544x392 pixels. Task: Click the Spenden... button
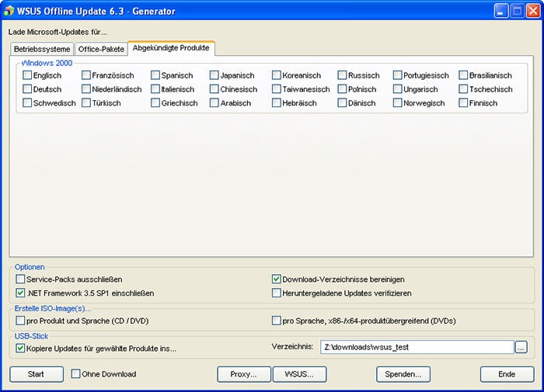(403, 374)
